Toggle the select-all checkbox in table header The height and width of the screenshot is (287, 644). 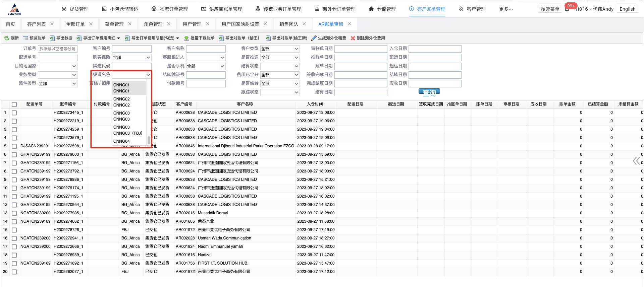point(14,104)
